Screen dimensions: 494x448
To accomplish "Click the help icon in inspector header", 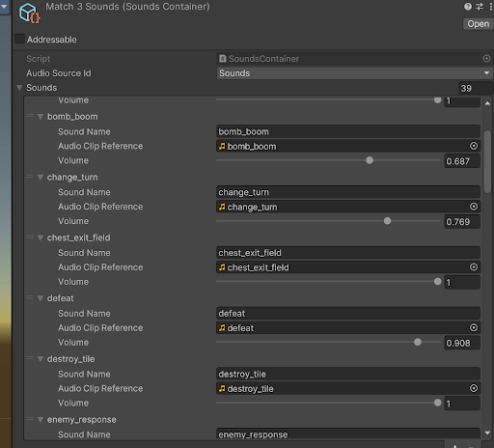I will tap(468, 7).
